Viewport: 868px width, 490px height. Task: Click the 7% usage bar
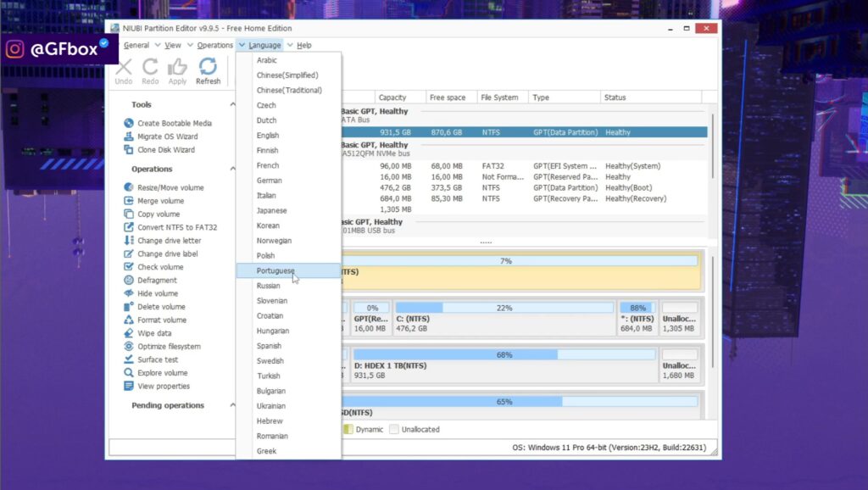click(520, 261)
